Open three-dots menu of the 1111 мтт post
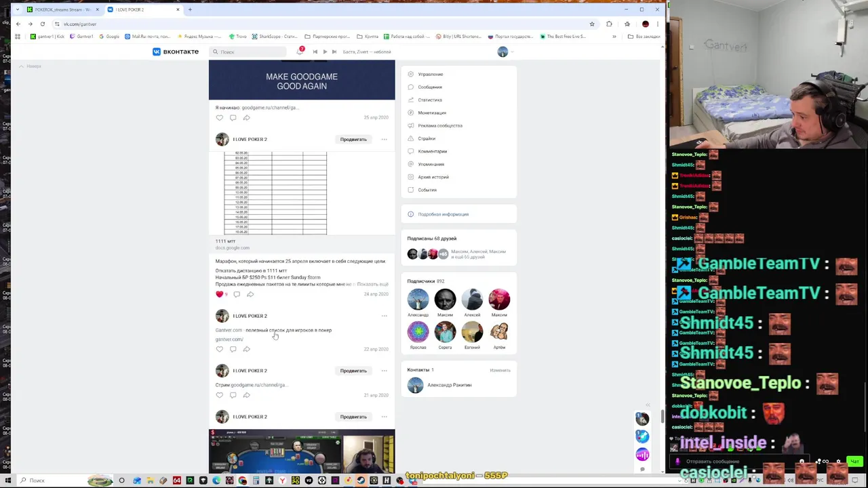868x488 pixels. (384, 140)
